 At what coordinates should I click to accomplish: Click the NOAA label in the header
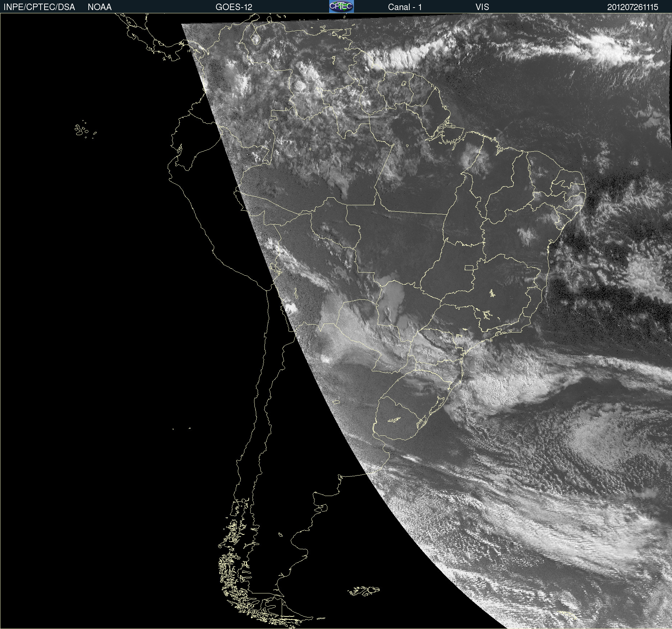100,7
